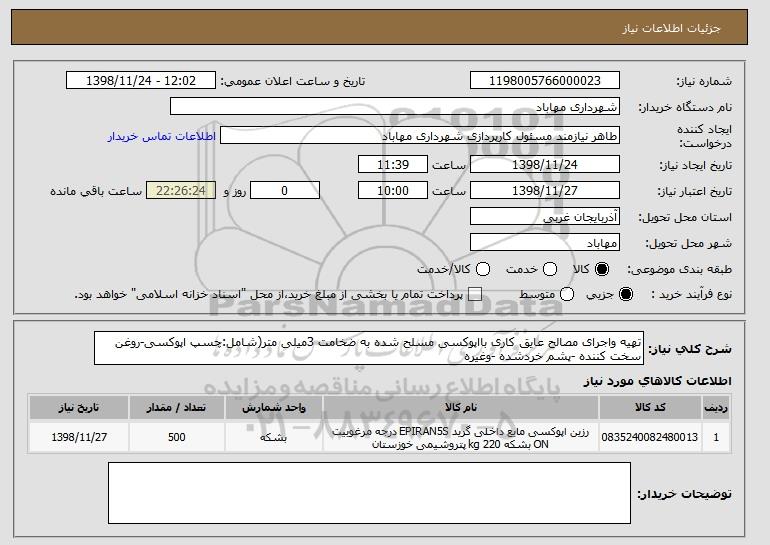Click the validity date field 1398/11/27
Viewport: 770px width, 545px height.
(x=545, y=191)
